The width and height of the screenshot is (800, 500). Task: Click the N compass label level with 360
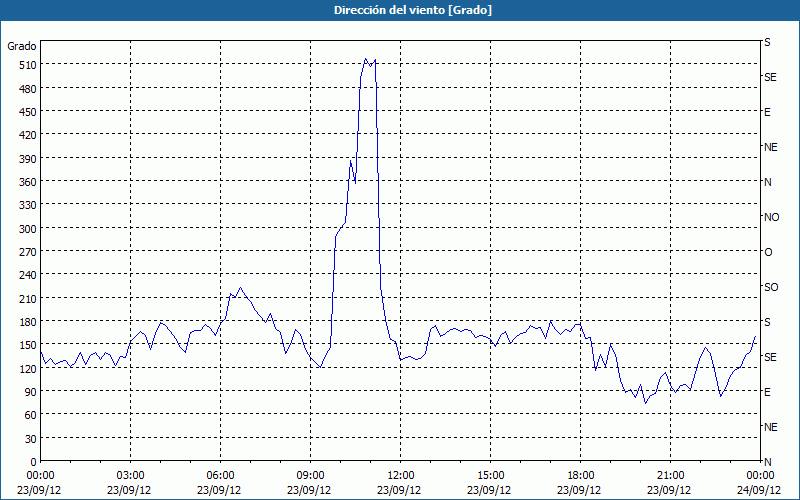point(767,182)
